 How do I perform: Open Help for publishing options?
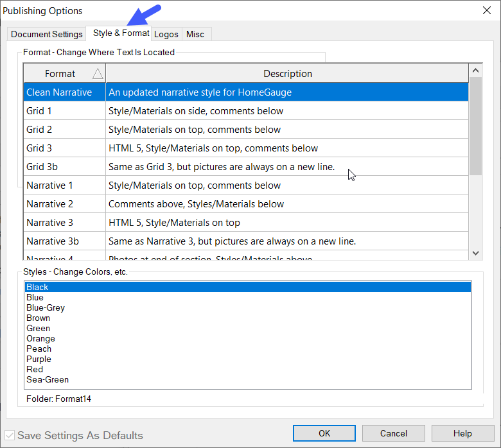[x=462, y=433]
